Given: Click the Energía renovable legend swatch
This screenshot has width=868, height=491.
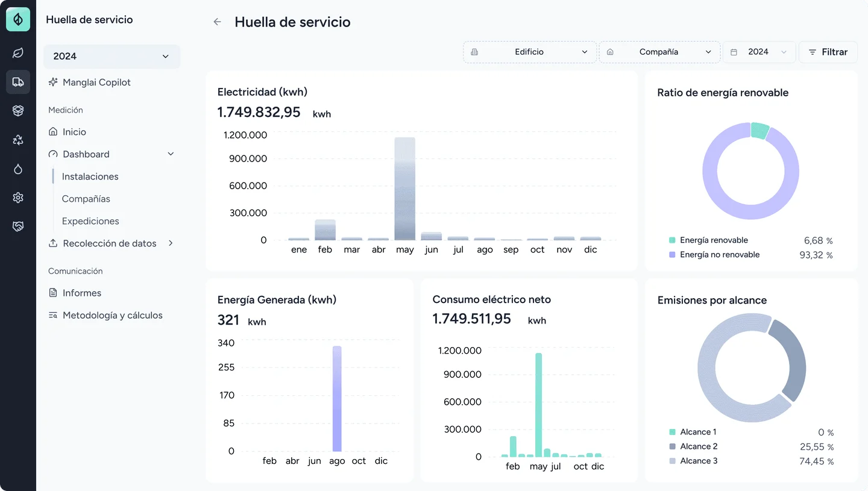Looking at the screenshot, I should click(672, 240).
